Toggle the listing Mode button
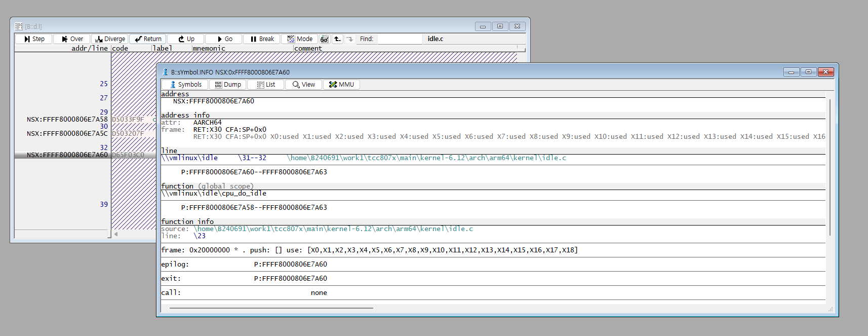 pyautogui.click(x=300, y=39)
